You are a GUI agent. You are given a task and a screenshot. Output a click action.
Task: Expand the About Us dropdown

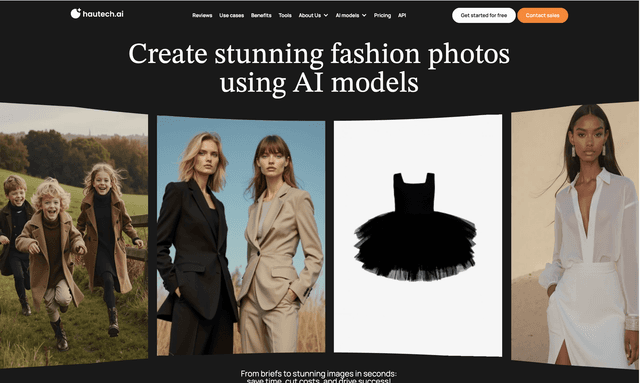pyautogui.click(x=313, y=16)
